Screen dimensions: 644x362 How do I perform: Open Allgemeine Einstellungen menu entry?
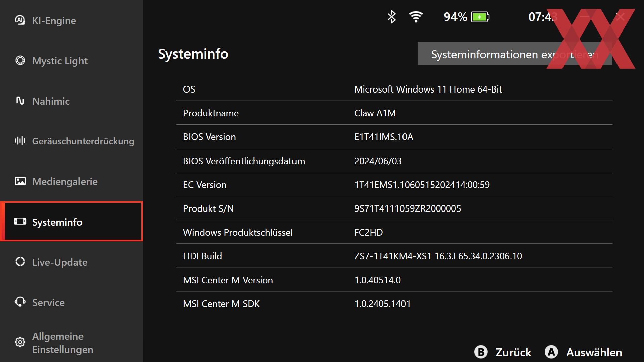tap(71, 343)
